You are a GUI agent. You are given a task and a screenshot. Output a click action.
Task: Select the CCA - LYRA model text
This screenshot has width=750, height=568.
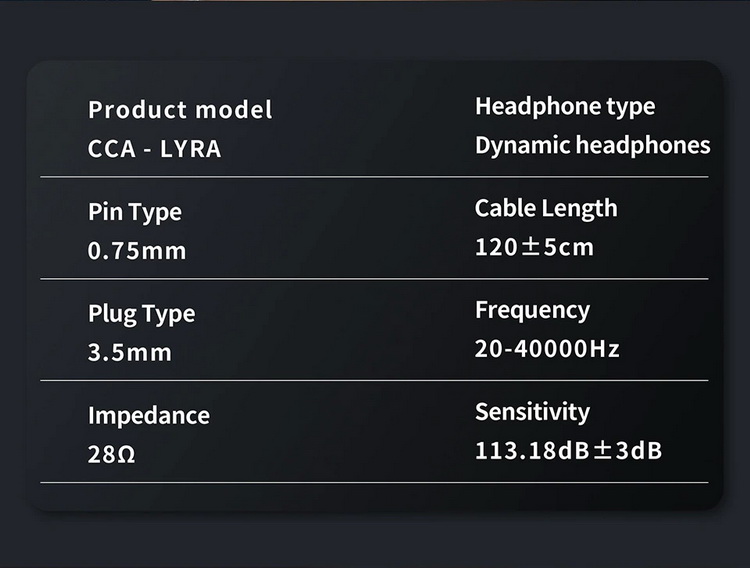point(155,149)
